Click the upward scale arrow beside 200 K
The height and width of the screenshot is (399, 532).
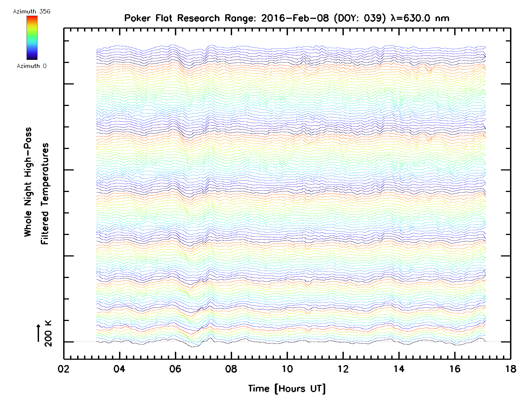(38, 333)
